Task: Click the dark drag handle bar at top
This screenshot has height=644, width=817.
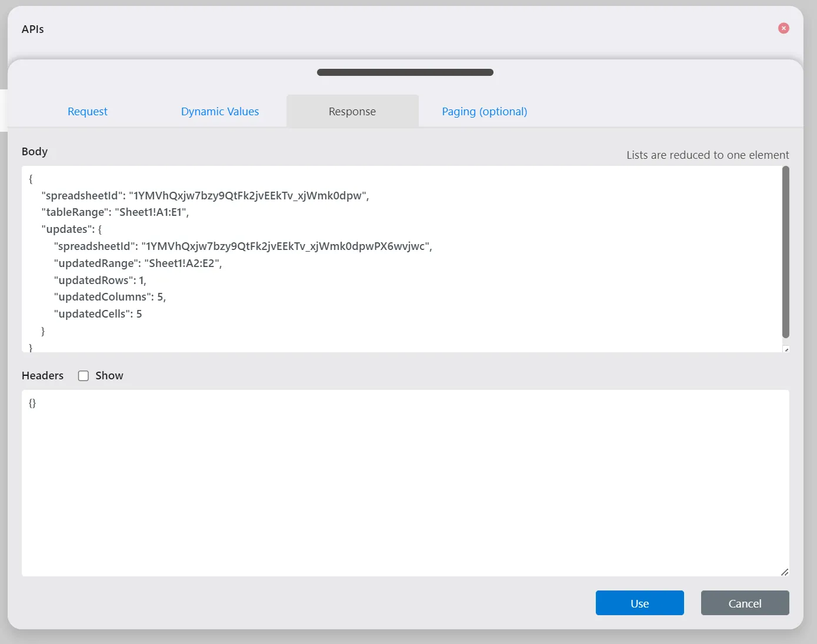Action: [x=405, y=72]
